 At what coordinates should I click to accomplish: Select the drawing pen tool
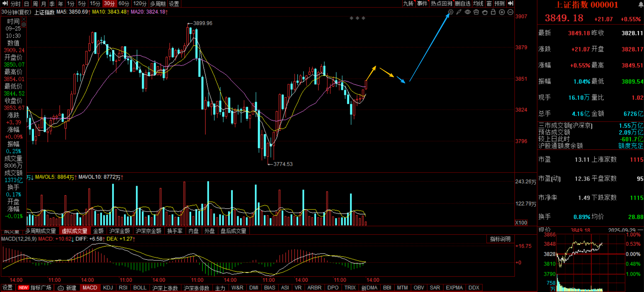pos(459,12)
